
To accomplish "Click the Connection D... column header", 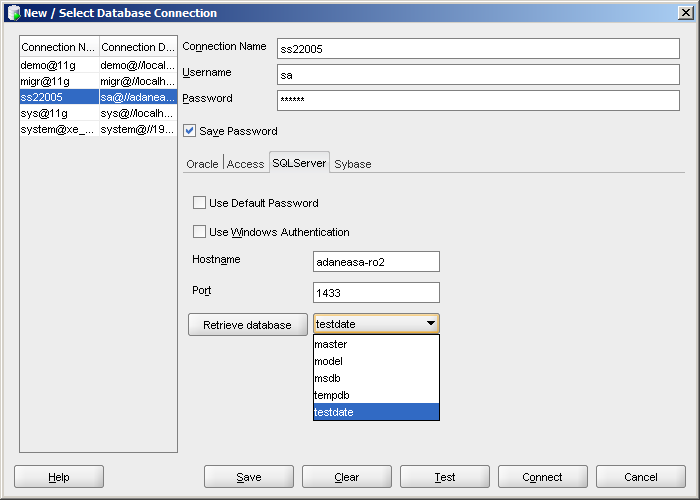I will (x=138, y=47).
